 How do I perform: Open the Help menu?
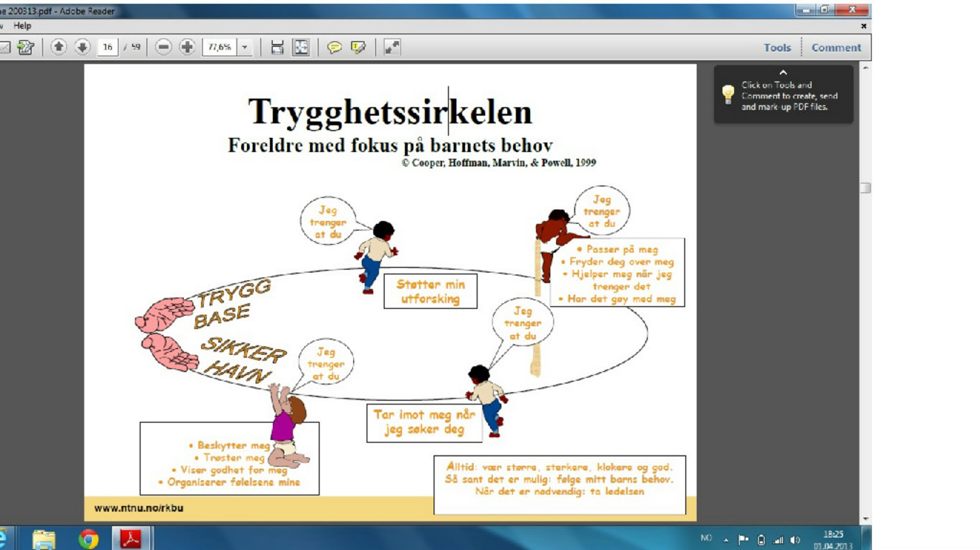[x=22, y=26]
